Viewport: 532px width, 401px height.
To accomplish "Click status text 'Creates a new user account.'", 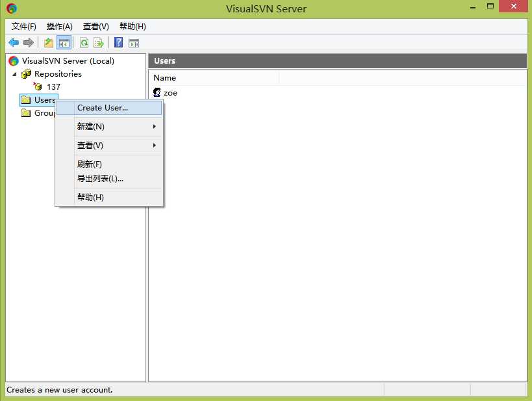I will click(x=59, y=390).
